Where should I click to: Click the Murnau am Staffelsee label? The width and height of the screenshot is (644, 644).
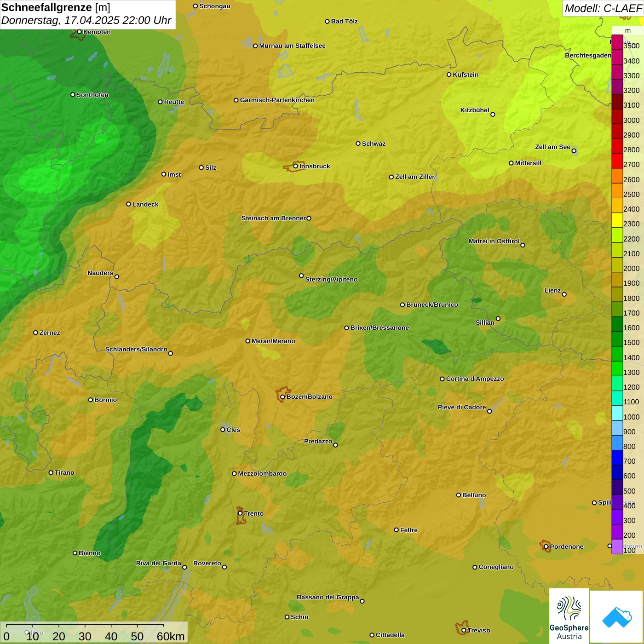pyautogui.click(x=292, y=46)
